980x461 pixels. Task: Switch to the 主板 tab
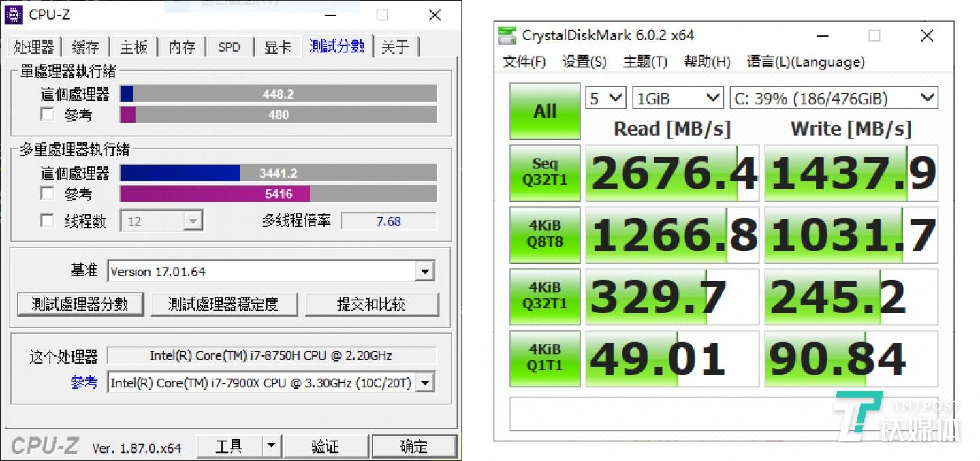tap(133, 47)
